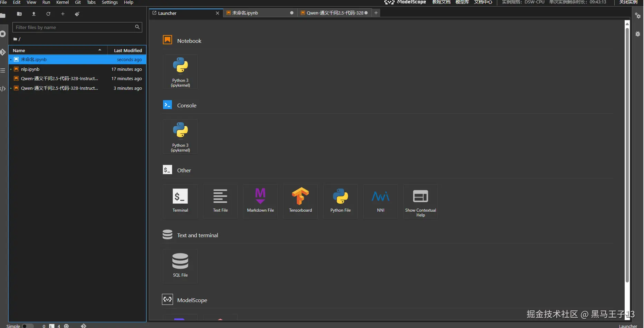Open the View menu
This screenshot has width=644, height=328.
coord(31,2)
